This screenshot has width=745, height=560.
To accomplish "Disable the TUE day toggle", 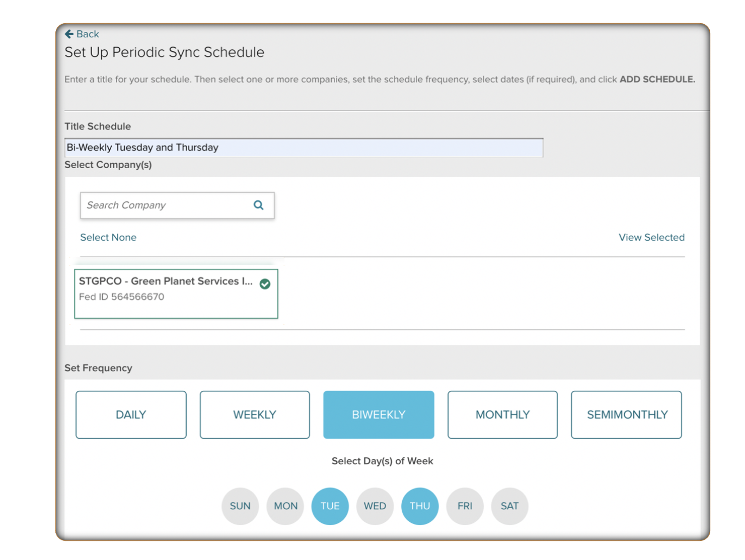I will pyautogui.click(x=330, y=506).
